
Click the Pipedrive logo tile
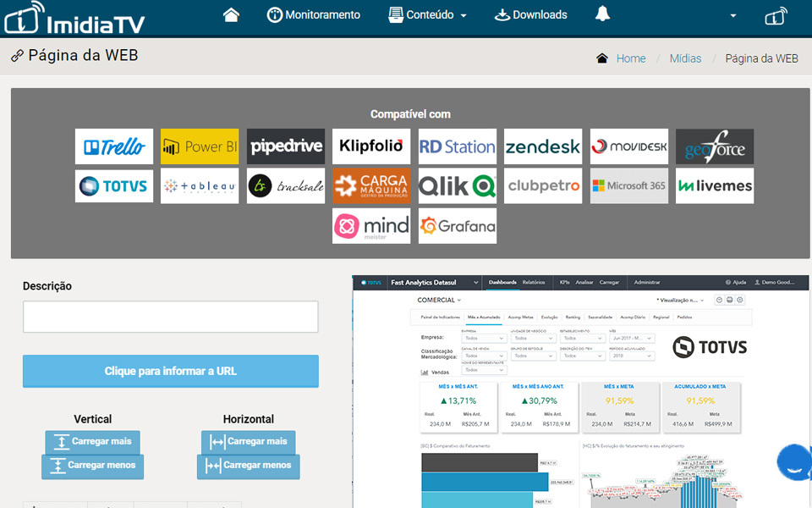point(286,146)
